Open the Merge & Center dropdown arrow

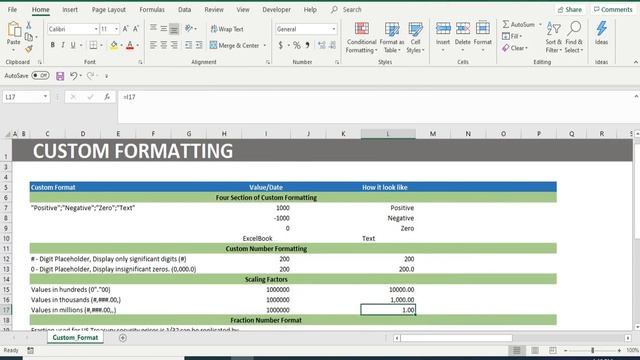click(x=265, y=45)
